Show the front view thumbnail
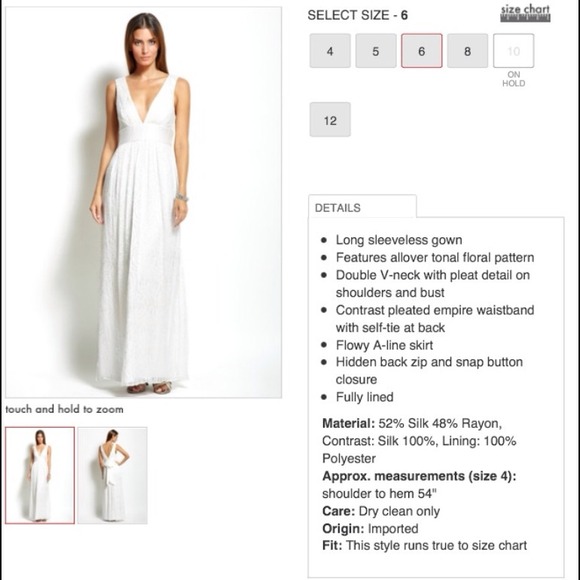 [40, 475]
